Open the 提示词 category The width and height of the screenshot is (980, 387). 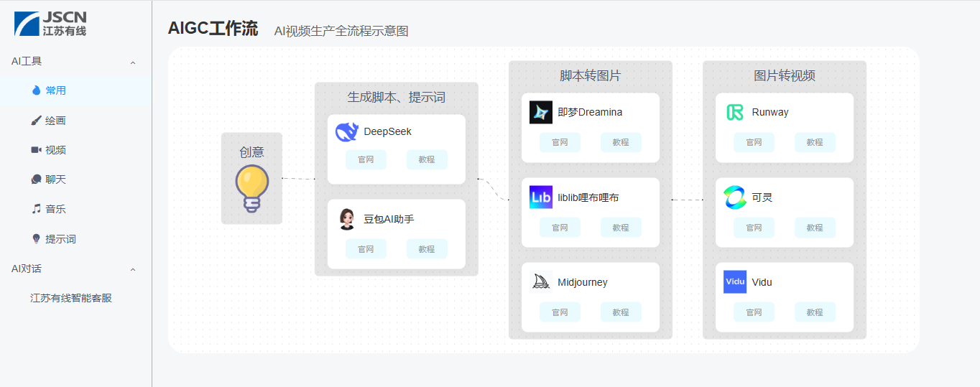[75, 239]
